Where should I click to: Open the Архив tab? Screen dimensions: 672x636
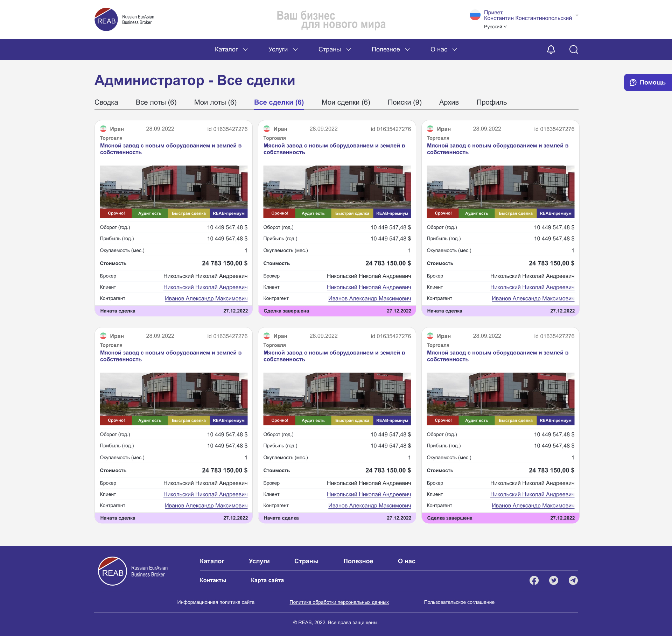click(x=449, y=102)
